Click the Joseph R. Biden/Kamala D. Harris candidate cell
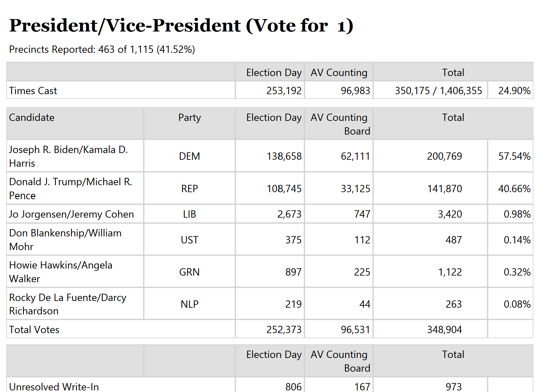The width and height of the screenshot is (556, 392). coord(75,156)
